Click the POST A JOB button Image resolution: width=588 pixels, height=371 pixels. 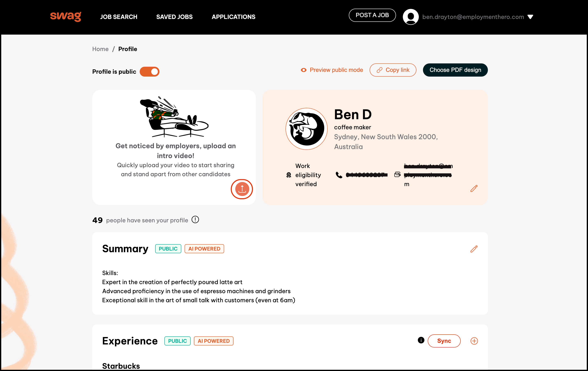(372, 15)
